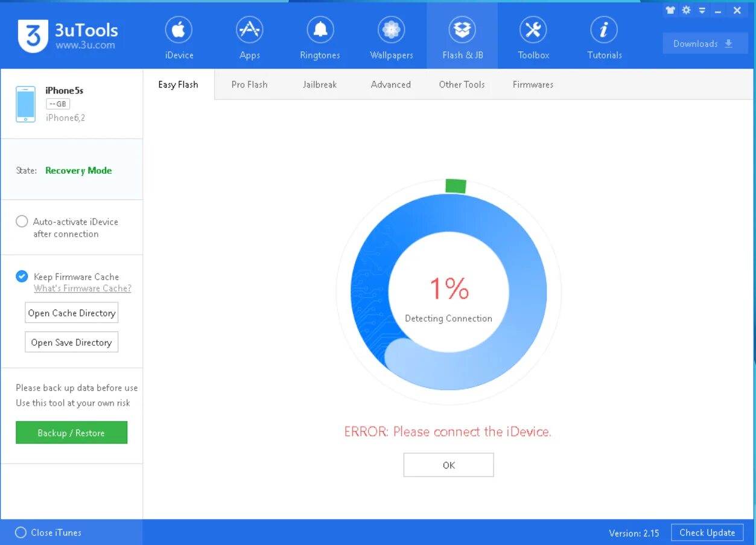Click the -- GB storage badge
The height and width of the screenshot is (545, 756).
pos(58,104)
